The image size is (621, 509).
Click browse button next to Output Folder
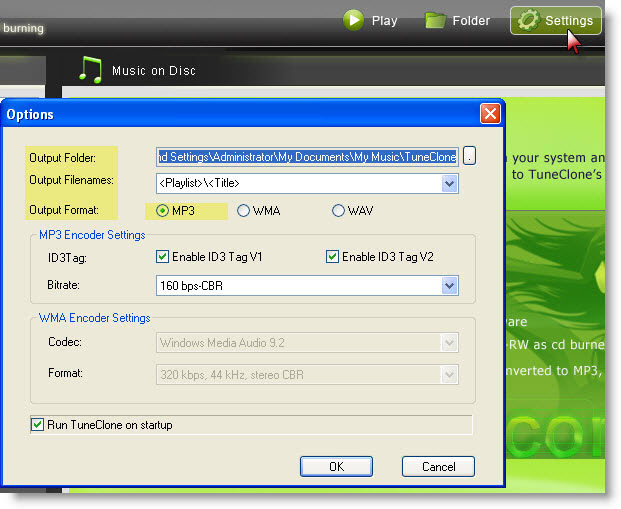point(469,156)
